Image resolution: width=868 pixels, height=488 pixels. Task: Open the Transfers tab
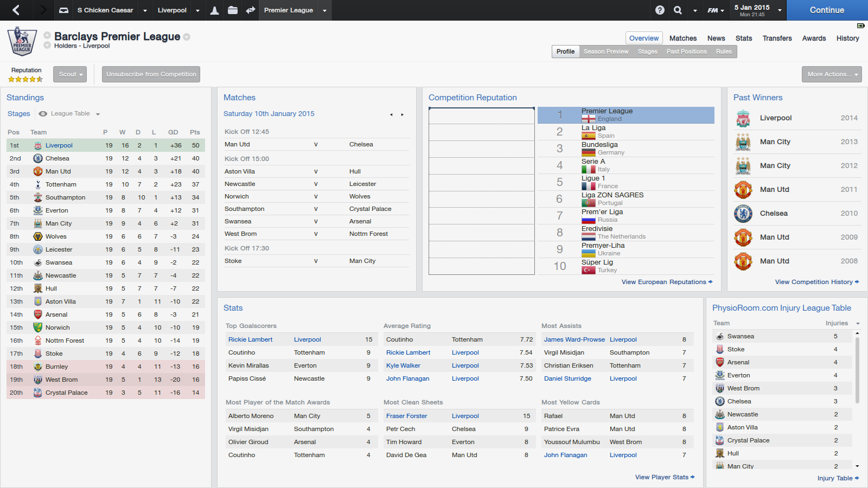tap(777, 38)
